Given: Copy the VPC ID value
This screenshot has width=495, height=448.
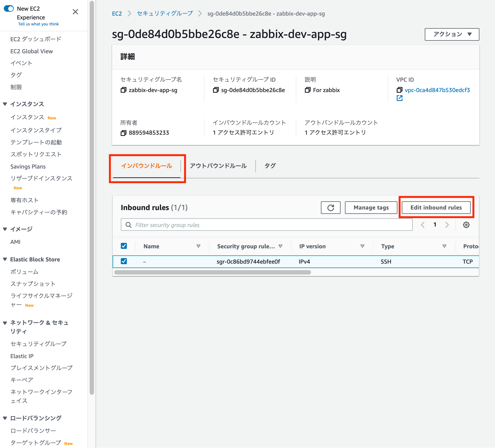Looking at the screenshot, I should click(400, 90).
